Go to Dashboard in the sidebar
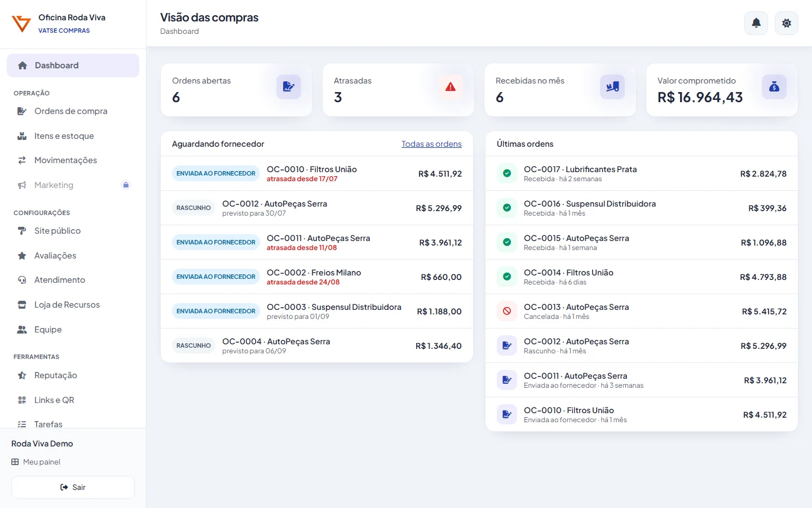 point(73,65)
